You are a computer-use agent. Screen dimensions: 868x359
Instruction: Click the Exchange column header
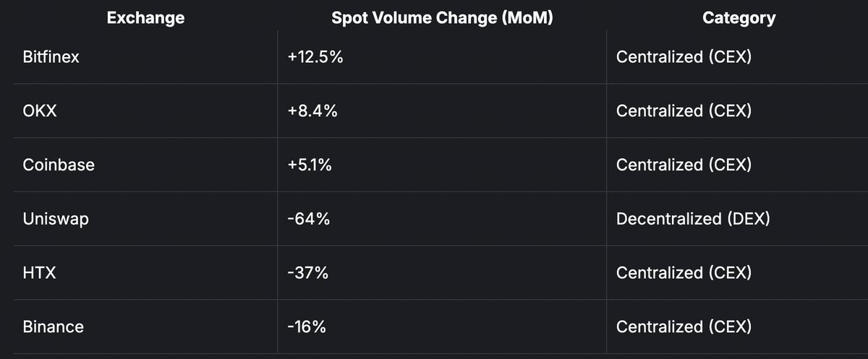click(x=145, y=19)
